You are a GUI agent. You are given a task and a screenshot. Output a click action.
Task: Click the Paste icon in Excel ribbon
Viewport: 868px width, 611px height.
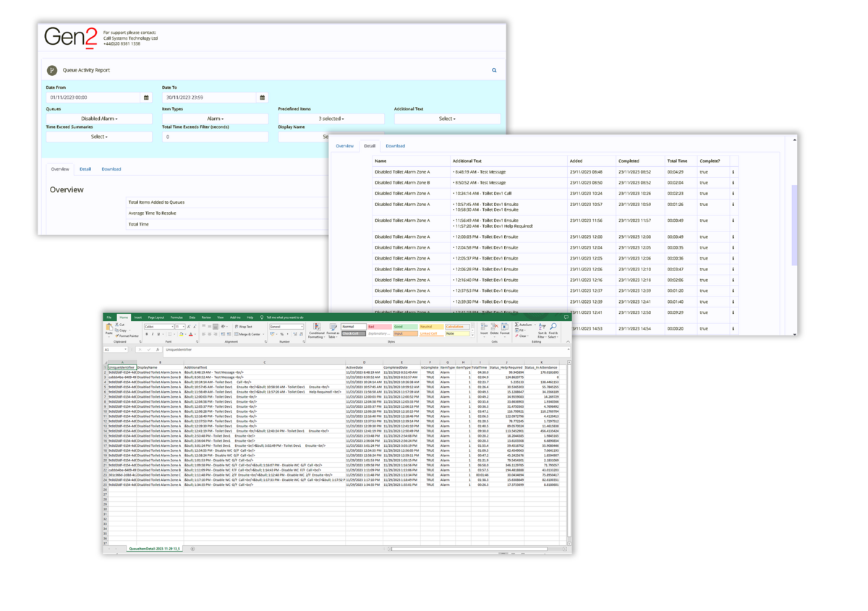(x=109, y=329)
